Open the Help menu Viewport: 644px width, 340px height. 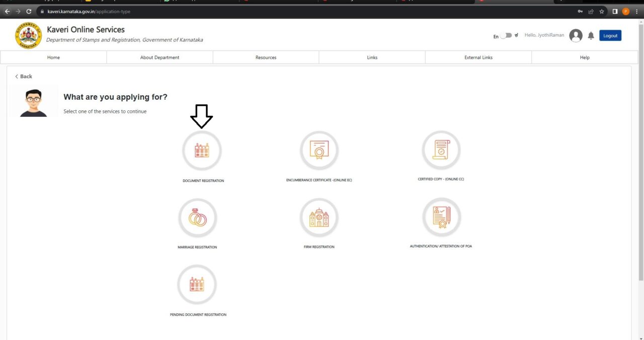(584, 57)
